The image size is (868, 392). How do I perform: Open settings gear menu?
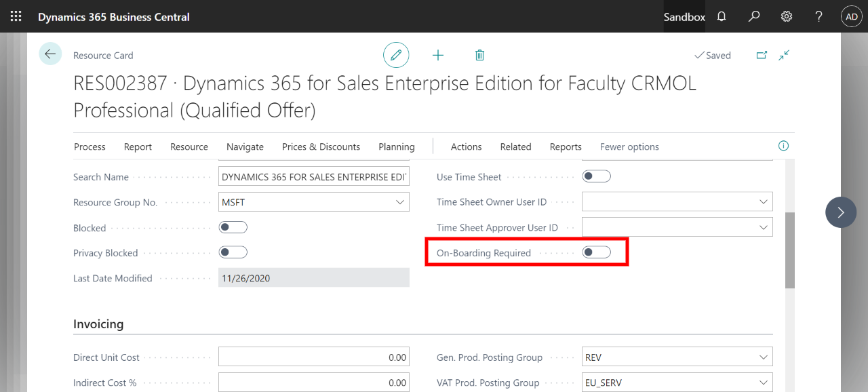(787, 16)
